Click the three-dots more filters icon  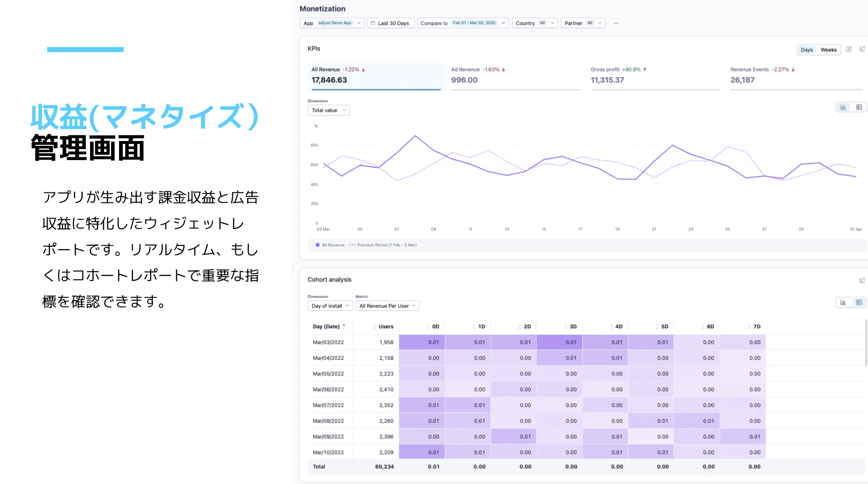coord(616,23)
